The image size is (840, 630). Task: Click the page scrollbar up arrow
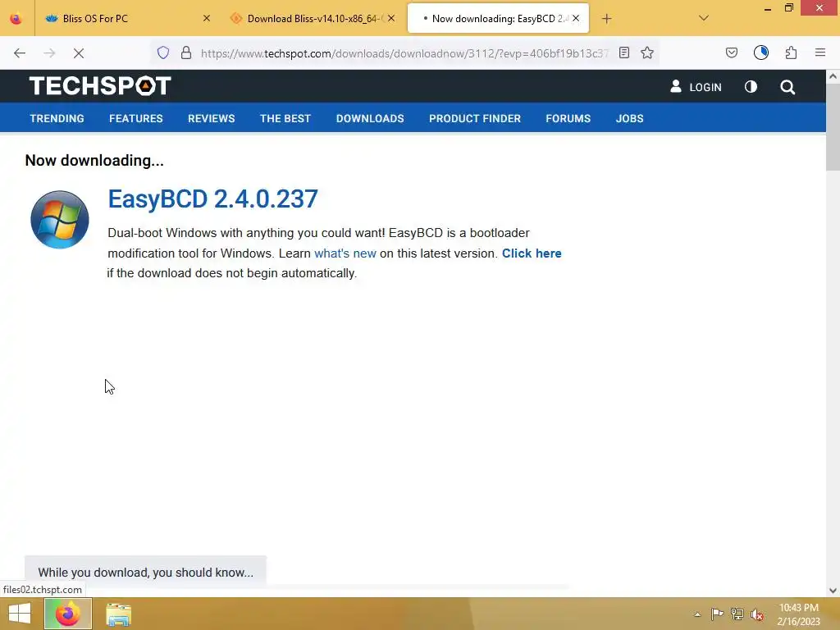click(x=833, y=76)
